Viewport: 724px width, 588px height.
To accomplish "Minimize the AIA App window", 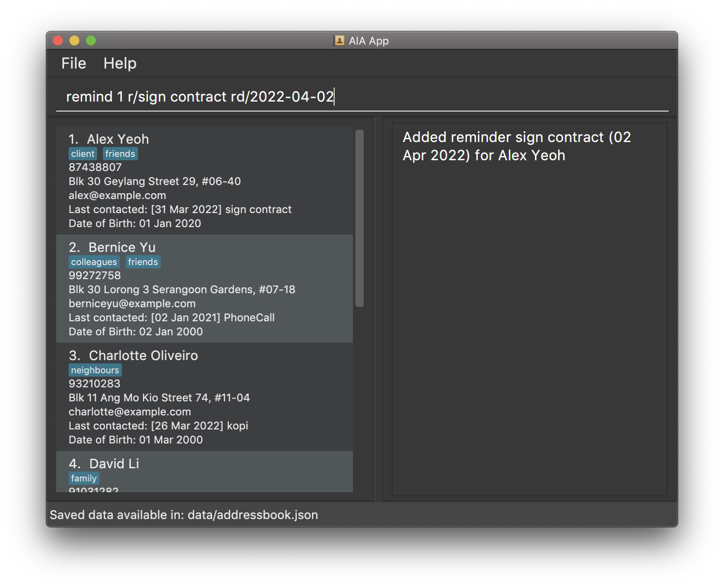I will (x=74, y=40).
